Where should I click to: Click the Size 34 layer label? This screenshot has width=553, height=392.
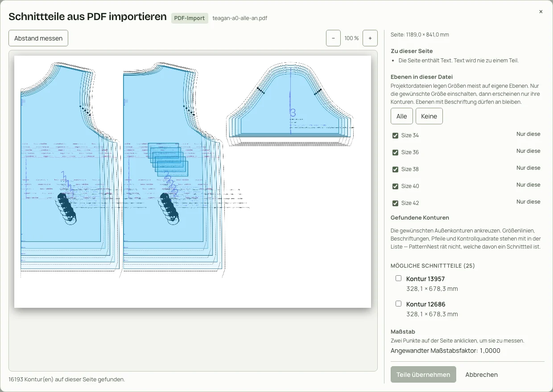point(410,135)
